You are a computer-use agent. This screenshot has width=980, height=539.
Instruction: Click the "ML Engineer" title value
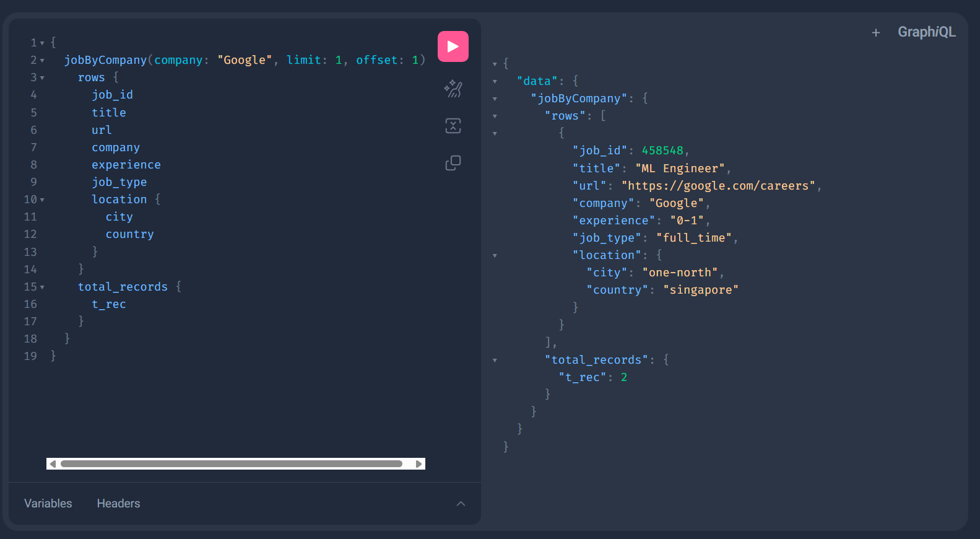[680, 169]
